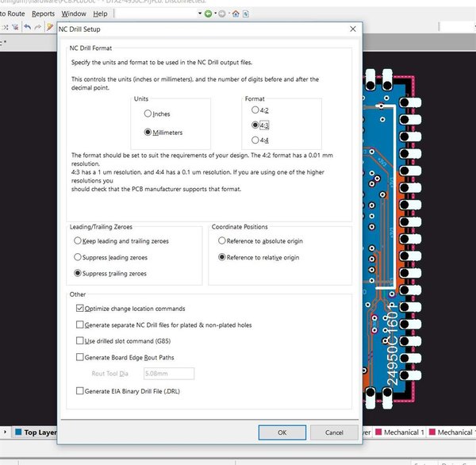Open the home page icon in toolbar
The height and width of the screenshot is (465, 476).
click(236, 13)
